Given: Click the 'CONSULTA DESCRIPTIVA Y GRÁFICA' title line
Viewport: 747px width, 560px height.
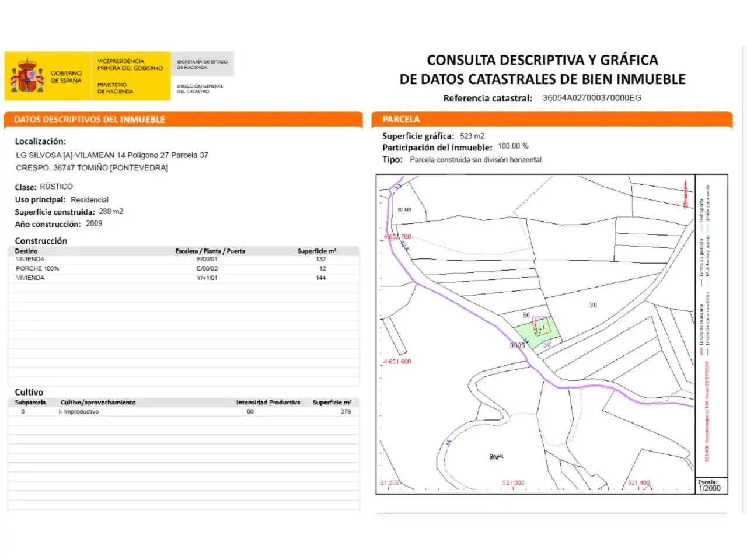Looking at the screenshot, I should 542,60.
